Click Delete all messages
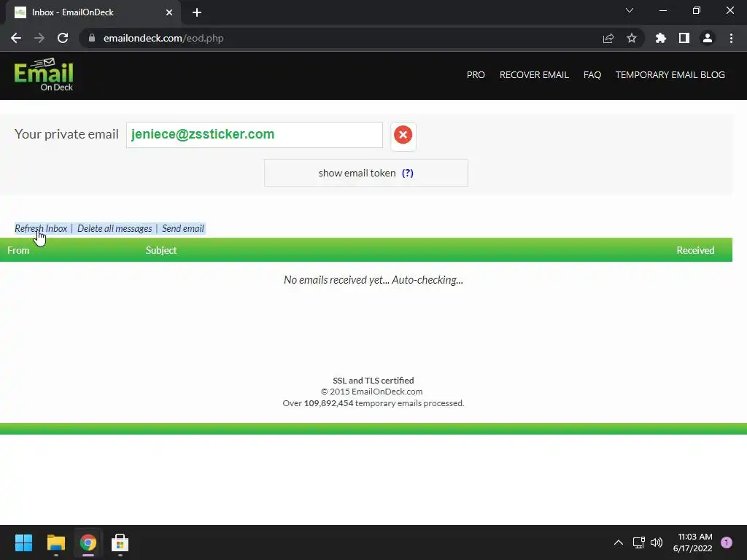This screenshot has height=560, width=747. pyautogui.click(x=115, y=228)
